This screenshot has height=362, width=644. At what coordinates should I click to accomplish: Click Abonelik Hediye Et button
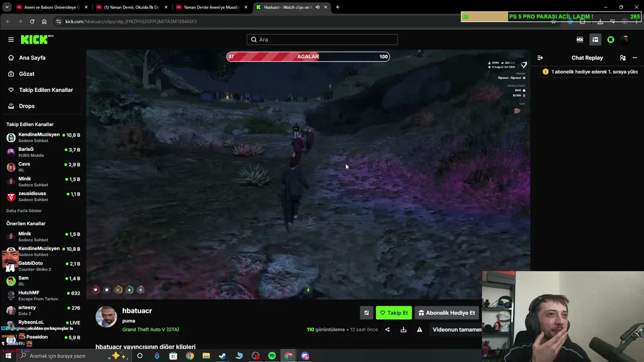[x=446, y=313]
